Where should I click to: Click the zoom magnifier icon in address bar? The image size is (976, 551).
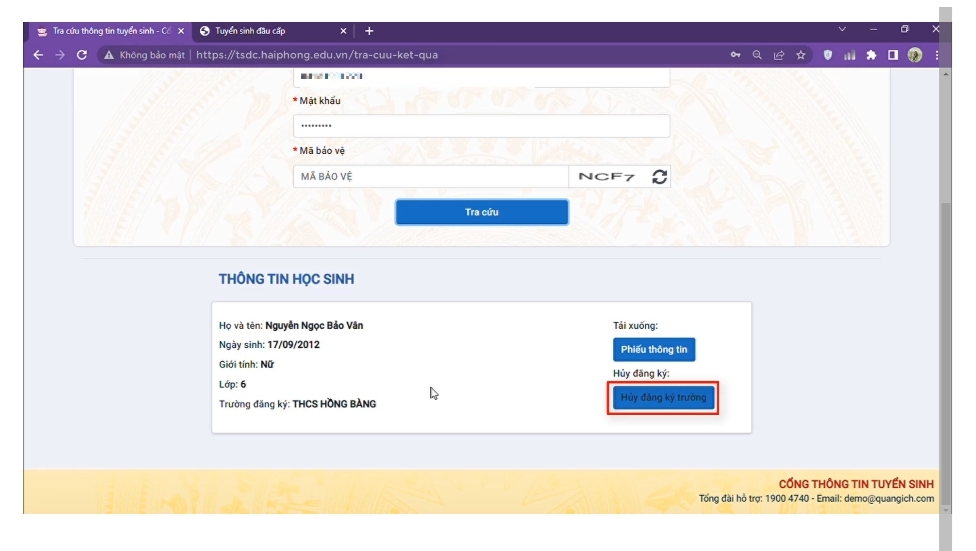click(757, 55)
